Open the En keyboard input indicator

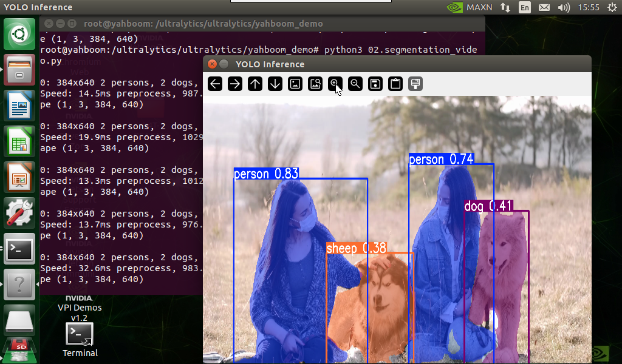click(524, 7)
